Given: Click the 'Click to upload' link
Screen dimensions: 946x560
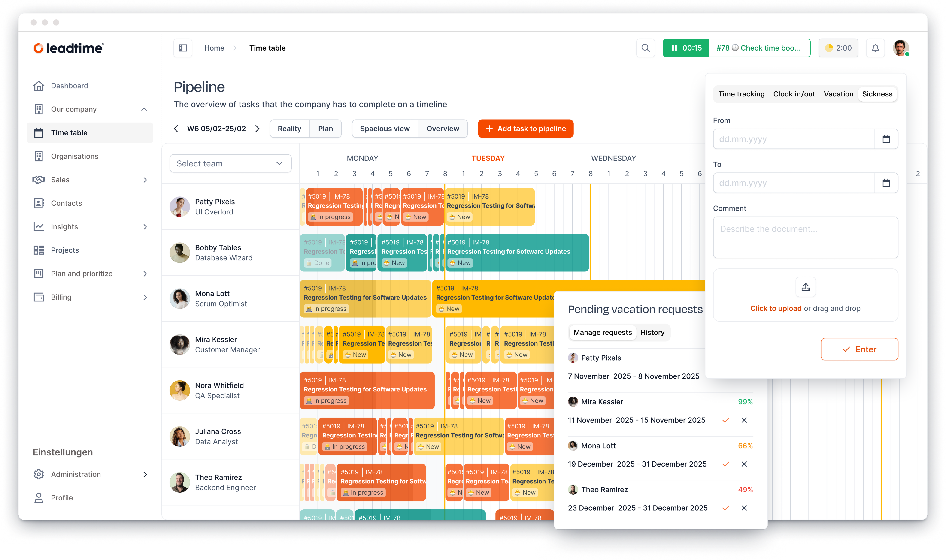Looking at the screenshot, I should pyautogui.click(x=776, y=308).
